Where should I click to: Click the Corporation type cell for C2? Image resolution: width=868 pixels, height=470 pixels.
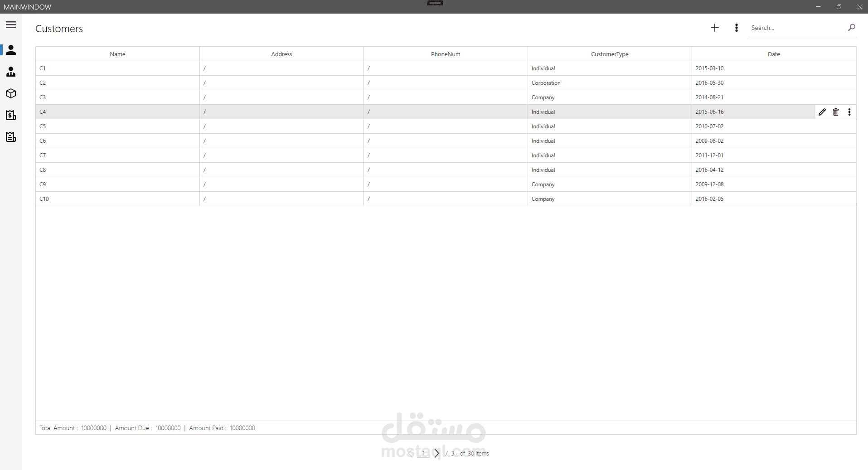pyautogui.click(x=610, y=83)
